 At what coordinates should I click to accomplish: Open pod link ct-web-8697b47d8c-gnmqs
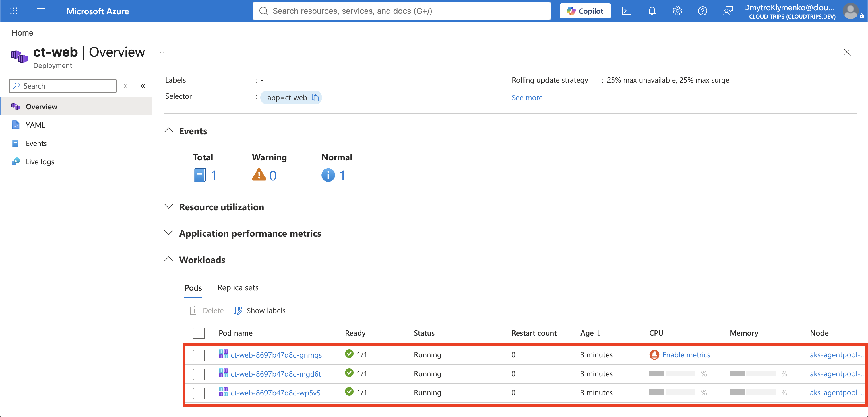coord(276,355)
